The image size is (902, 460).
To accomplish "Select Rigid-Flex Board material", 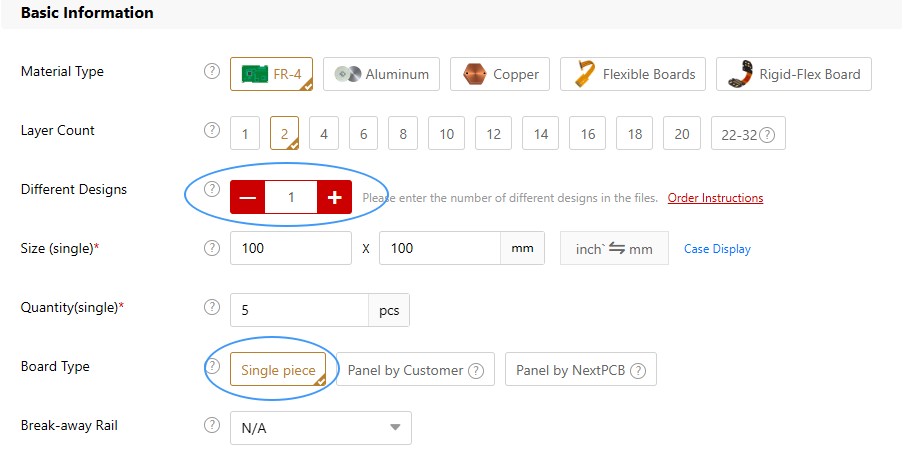I will [794, 74].
